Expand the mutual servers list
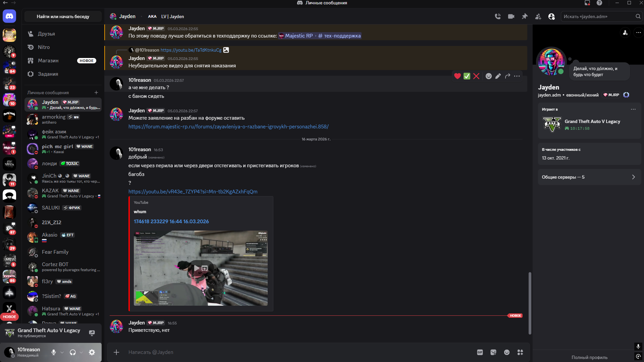This screenshot has height=362, width=644. pos(589,177)
